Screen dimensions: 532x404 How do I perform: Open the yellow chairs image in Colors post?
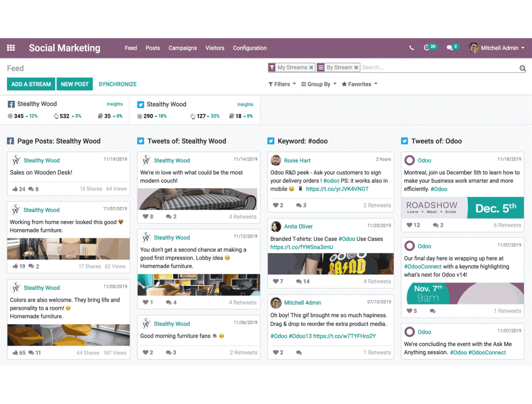[69, 335]
